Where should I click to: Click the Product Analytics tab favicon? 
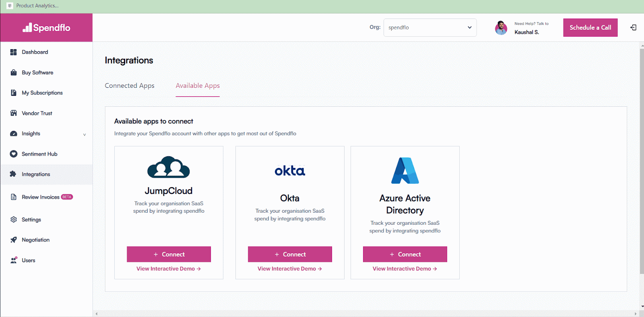(10, 6)
